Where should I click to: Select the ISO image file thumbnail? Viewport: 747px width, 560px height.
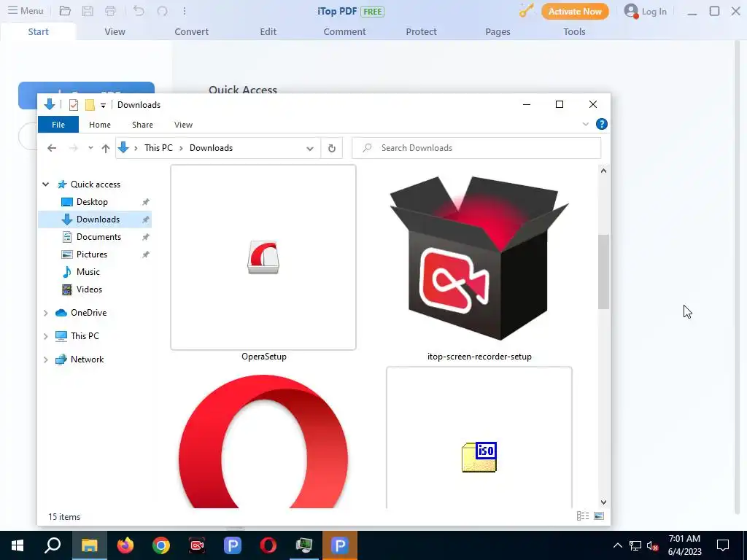479,438
